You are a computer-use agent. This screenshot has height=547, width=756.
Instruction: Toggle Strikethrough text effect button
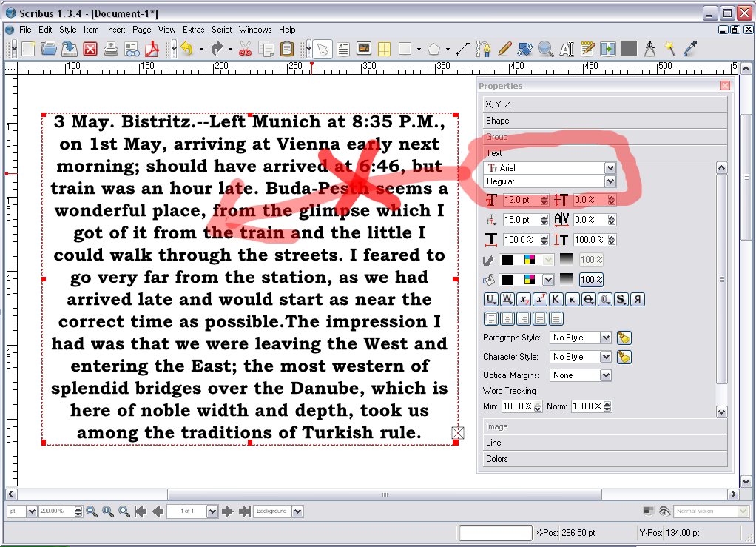pos(588,300)
